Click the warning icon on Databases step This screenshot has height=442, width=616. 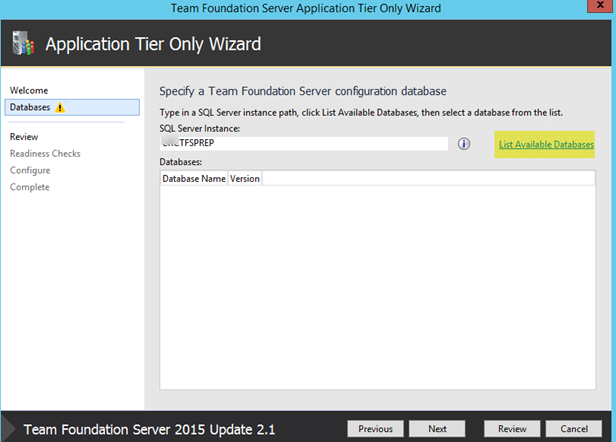[60, 107]
